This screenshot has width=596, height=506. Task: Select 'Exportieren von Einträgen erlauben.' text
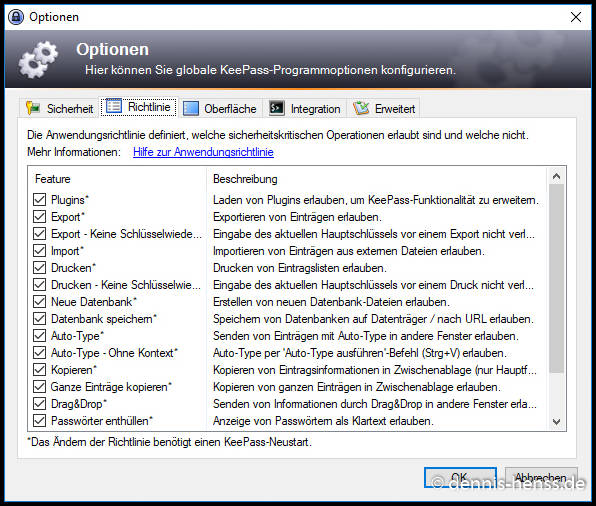point(297,217)
